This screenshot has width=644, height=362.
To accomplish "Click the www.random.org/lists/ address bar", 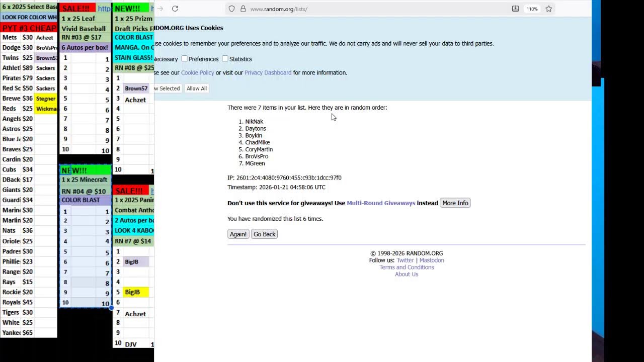I will [279, 9].
